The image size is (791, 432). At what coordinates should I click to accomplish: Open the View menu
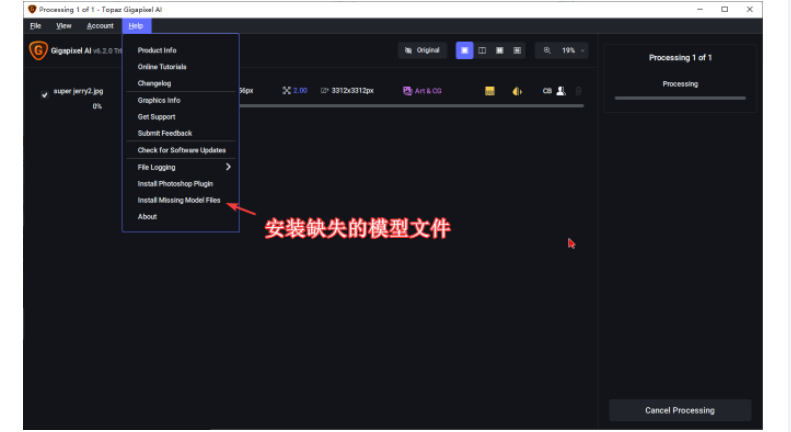point(64,26)
